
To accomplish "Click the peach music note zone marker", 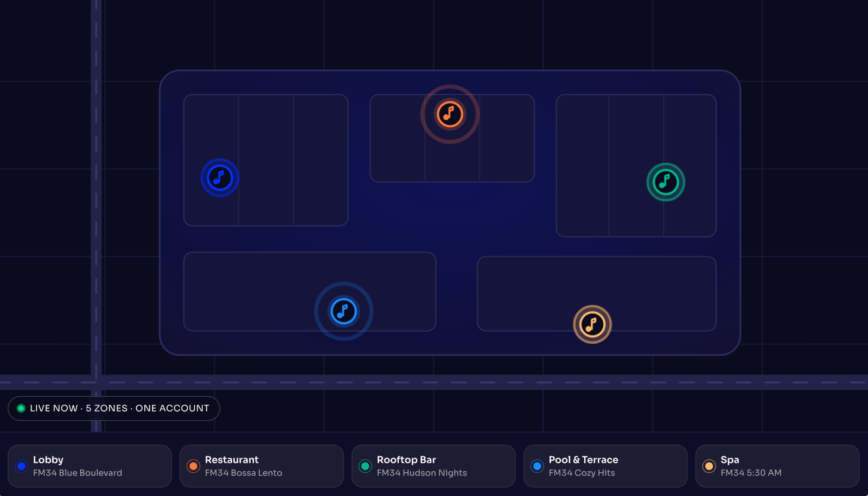I will 592,324.
